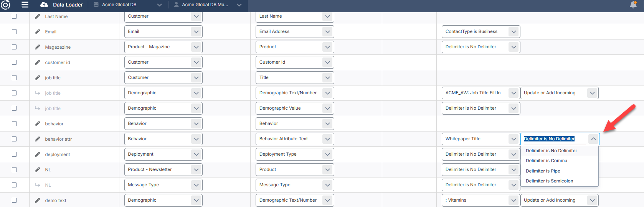Tick the checkbox for the Email row
644x207 pixels.
pyautogui.click(x=14, y=32)
